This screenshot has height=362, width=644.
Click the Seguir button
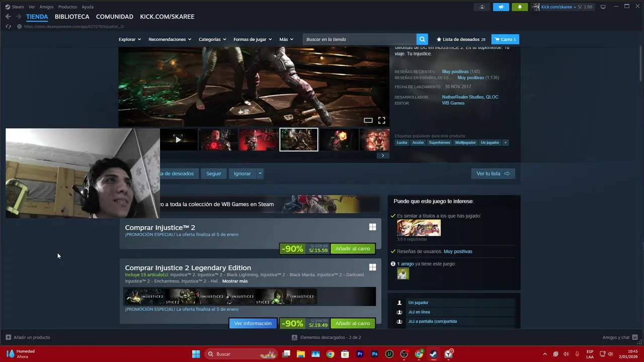click(x=214, y=173)
